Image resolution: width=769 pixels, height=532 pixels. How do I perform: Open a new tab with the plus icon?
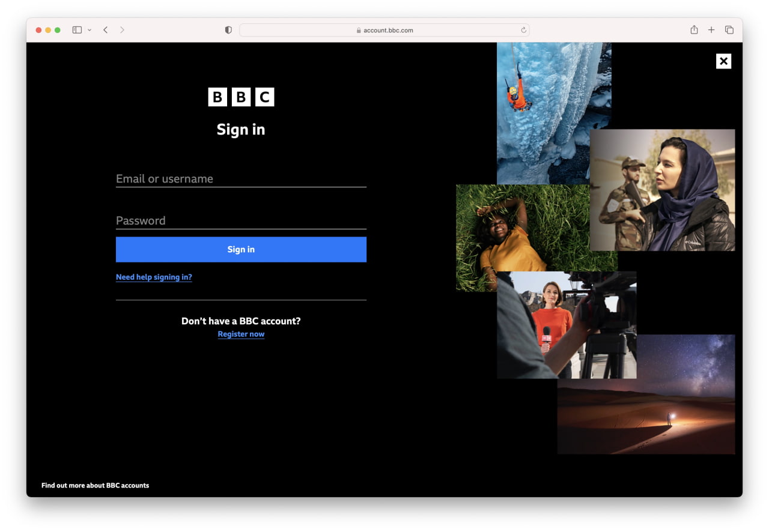pyautogui.click(x=711, y=29)
